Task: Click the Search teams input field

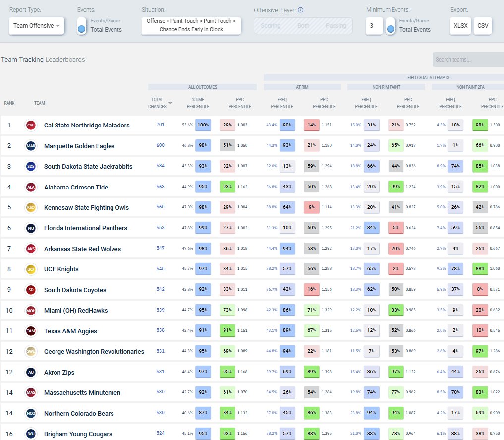Action: point(468,60)
